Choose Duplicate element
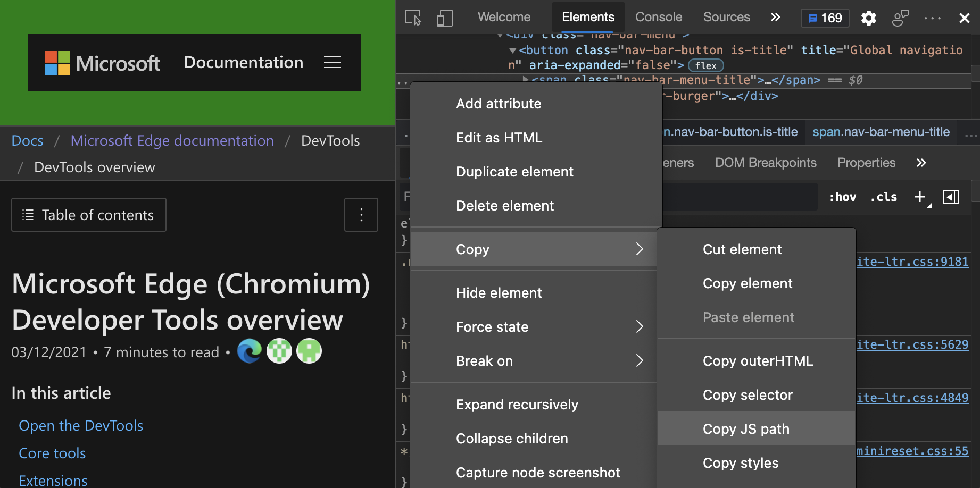The width and height of the screenshot is (980, 488). [x=536, y=172]
